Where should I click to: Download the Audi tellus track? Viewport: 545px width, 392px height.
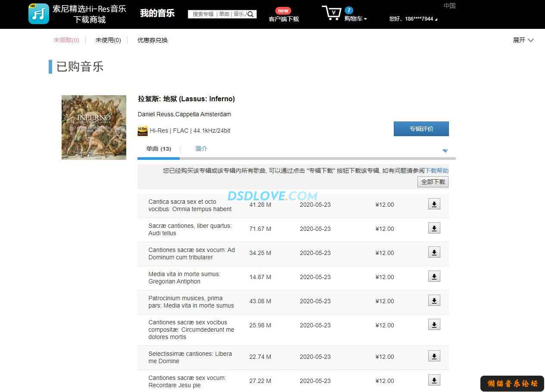pyautogui.click(x=434, y=229)
